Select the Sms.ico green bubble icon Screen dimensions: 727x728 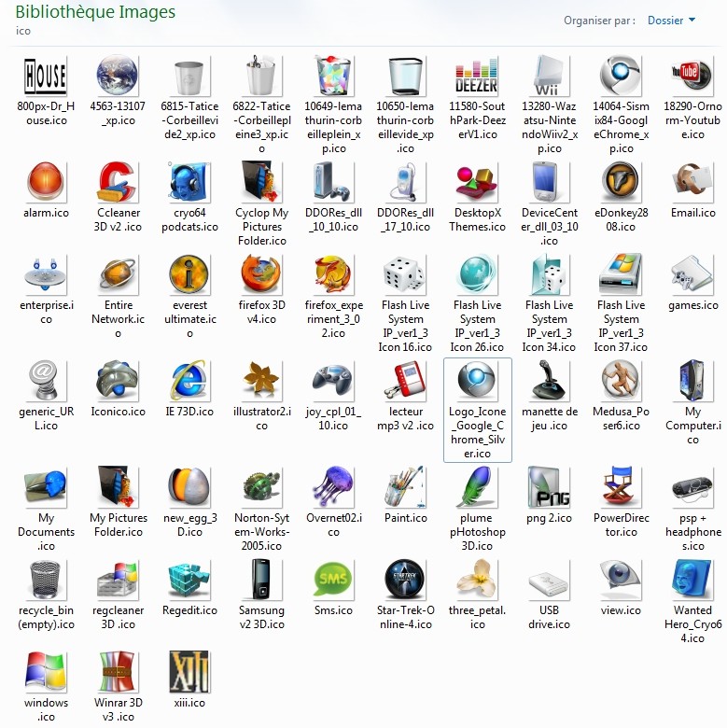point(333,580)
